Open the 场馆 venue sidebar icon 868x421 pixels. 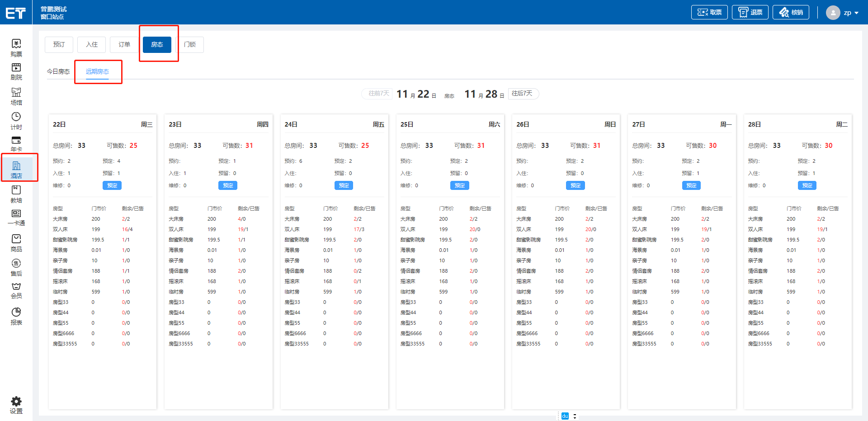(x=16, y=96)
